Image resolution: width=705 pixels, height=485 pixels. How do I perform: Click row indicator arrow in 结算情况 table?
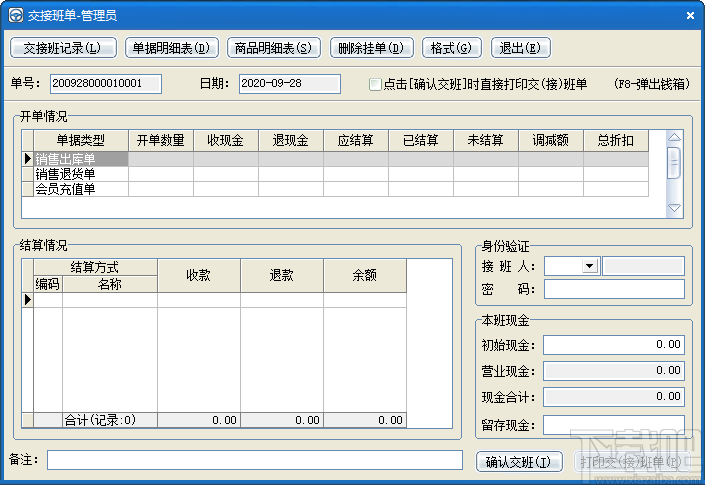click(x=27, y=299)
